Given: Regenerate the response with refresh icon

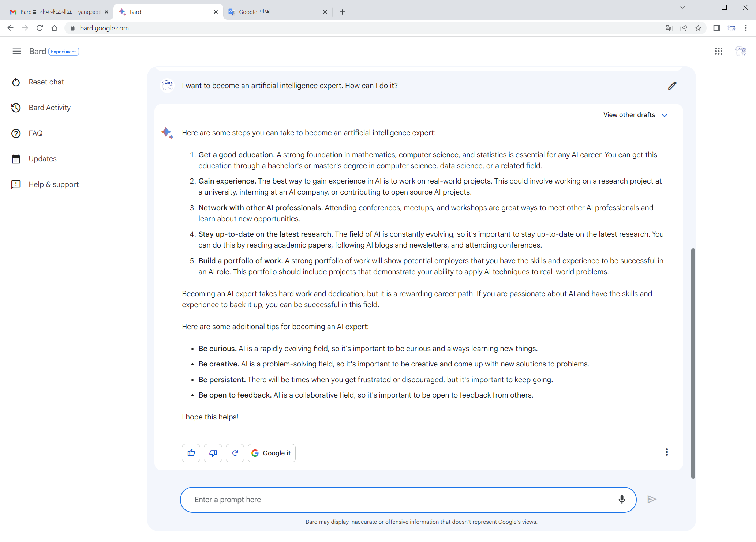Looking at the screenshot, I should tap(235, 453).
